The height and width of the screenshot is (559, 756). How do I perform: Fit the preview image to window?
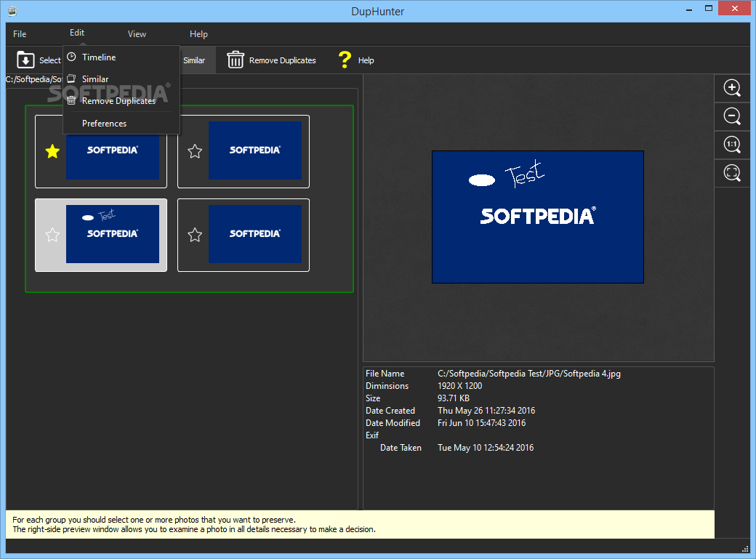click(x=732, y=173)
